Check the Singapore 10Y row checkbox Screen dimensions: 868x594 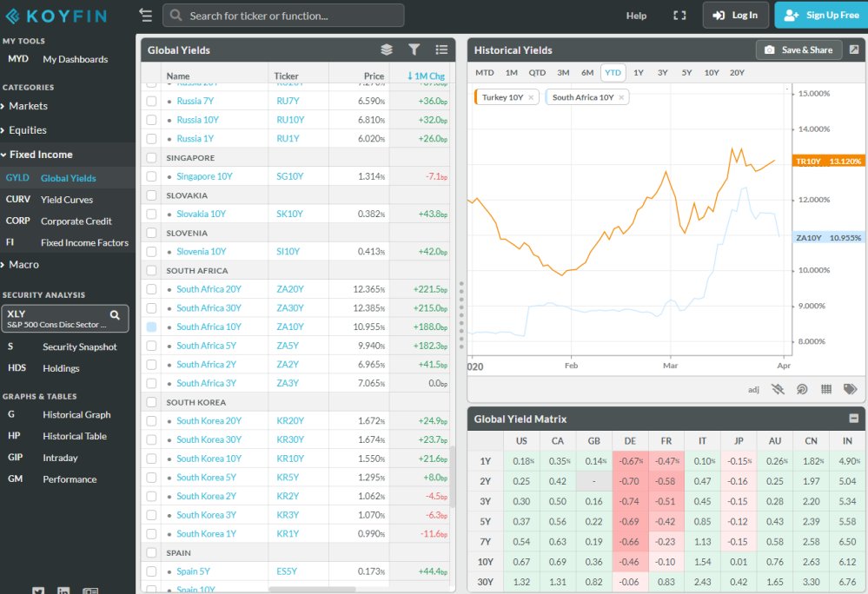pyautogui.click(x=151, y=176)
